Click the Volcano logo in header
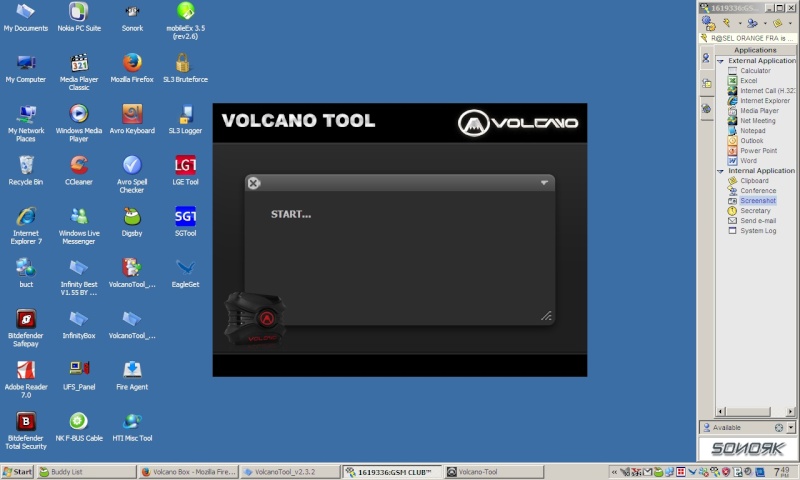 point(517,123)
